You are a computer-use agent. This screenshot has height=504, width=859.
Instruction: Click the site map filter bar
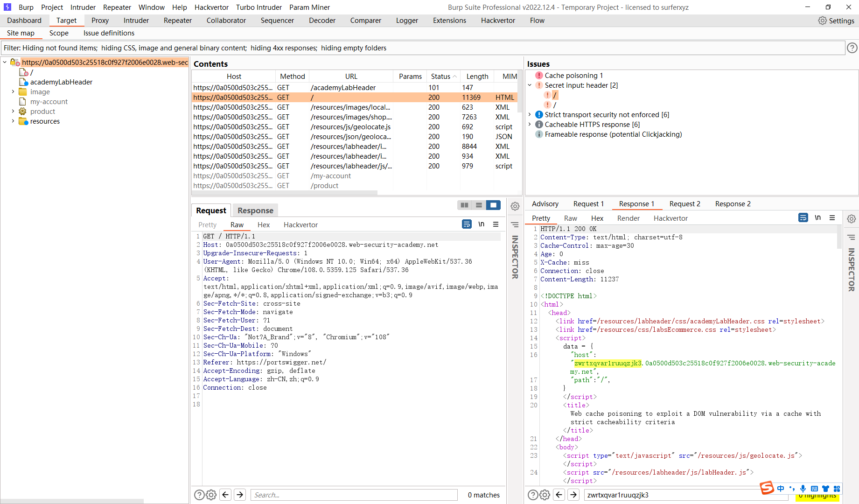pyautogui.click(x=423, y=48)
